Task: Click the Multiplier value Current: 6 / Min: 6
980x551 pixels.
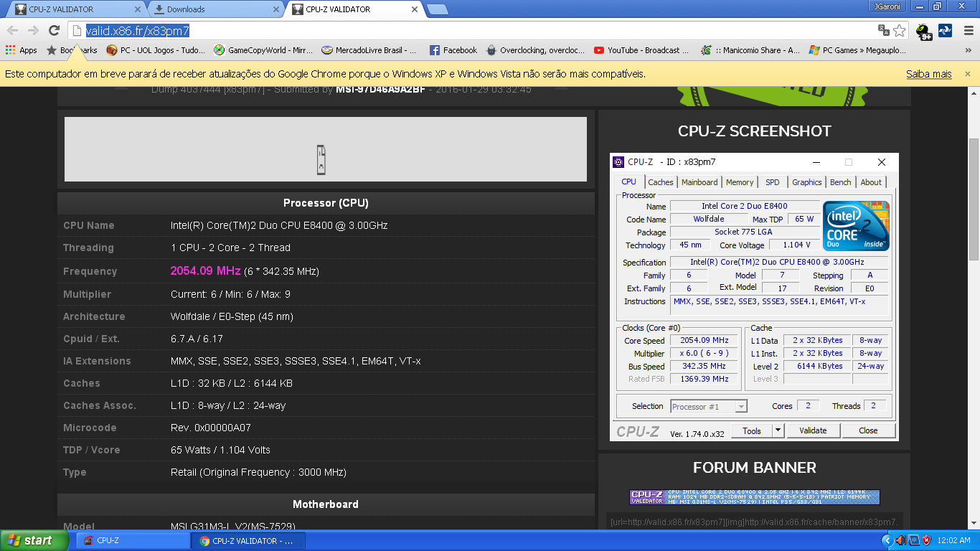Action: pos(230,294)
